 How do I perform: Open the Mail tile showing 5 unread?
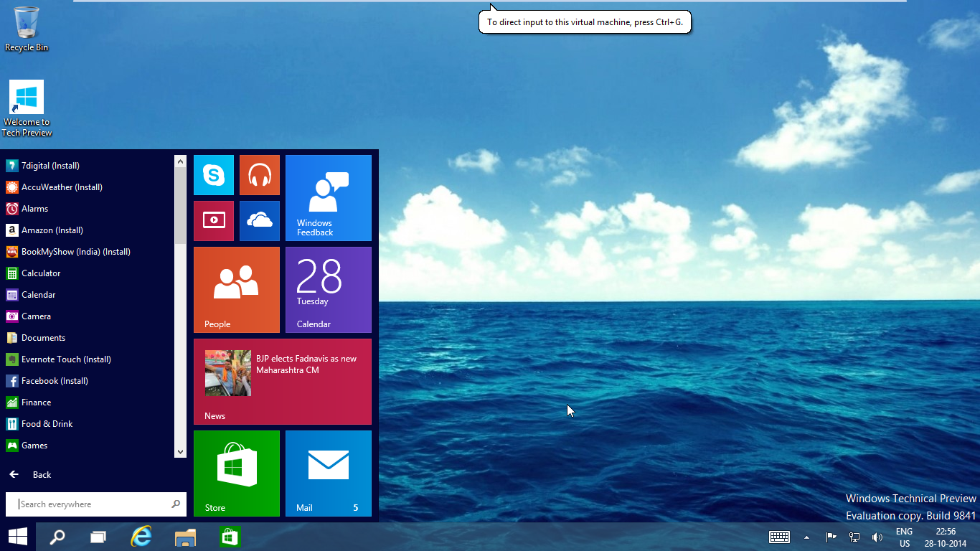[328, 474]
